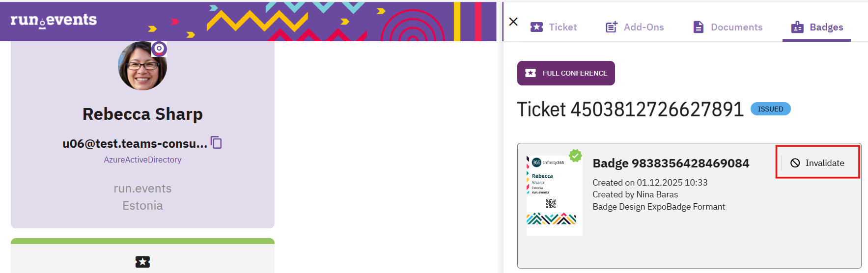Click the star ticket icon in the lower card
This screenshot has width=868, height=273.
click(142, 262)
